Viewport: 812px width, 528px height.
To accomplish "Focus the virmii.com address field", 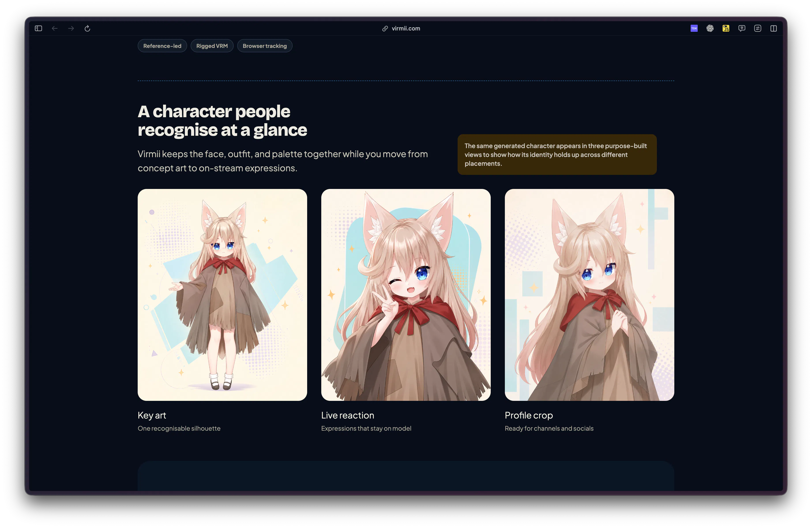I will click(406, 28).
